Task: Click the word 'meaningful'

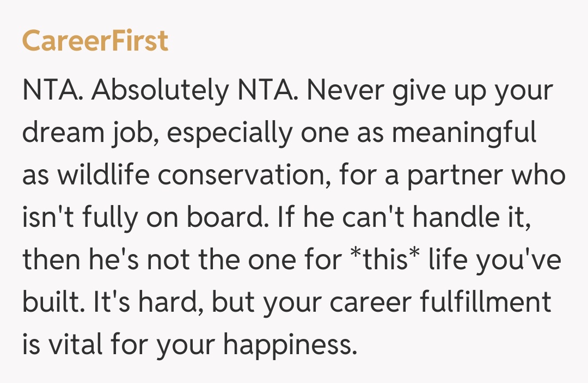Action: (464, 133)
